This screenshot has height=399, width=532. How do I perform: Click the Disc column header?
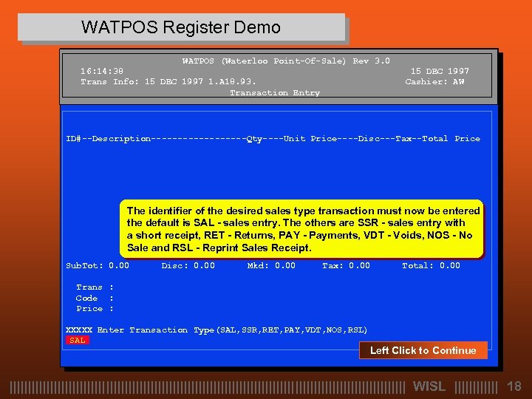point(369,139)
